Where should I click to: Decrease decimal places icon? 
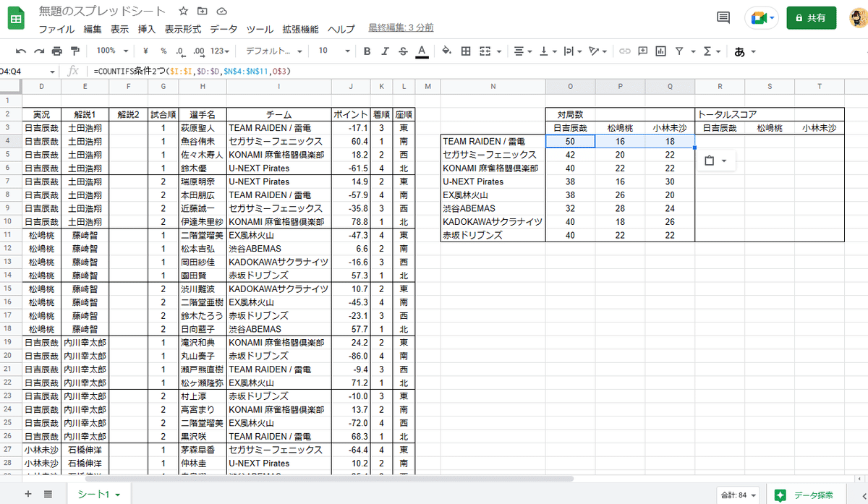click(180, 51)
